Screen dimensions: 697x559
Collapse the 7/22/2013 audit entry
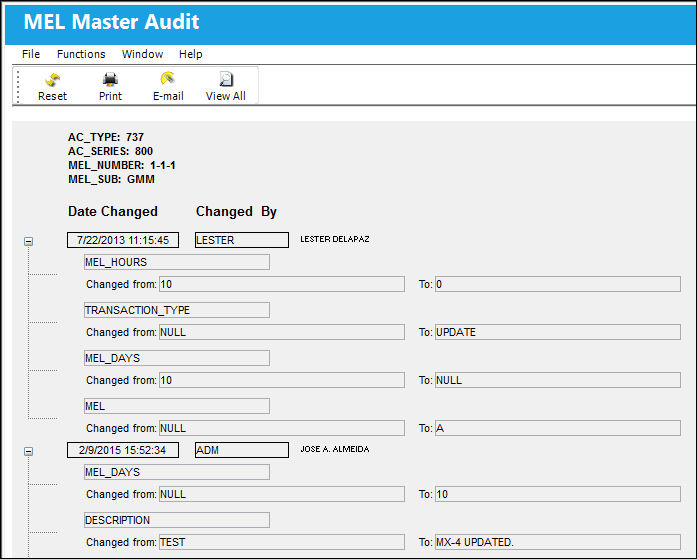tap(28, 241)
